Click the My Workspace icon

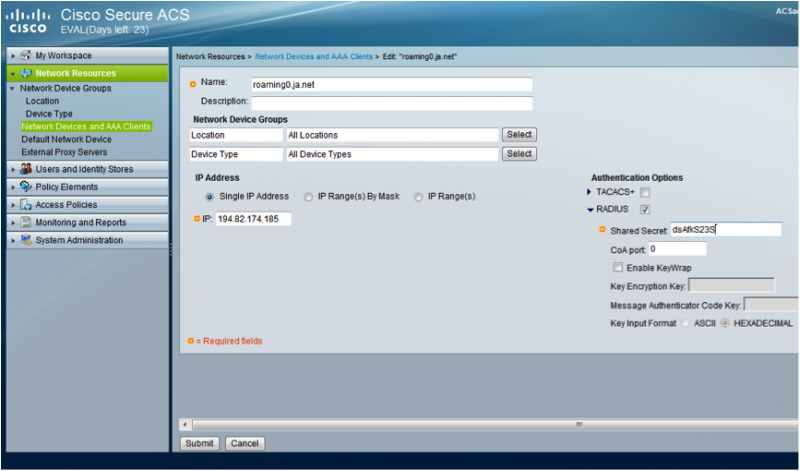(26, 55)
